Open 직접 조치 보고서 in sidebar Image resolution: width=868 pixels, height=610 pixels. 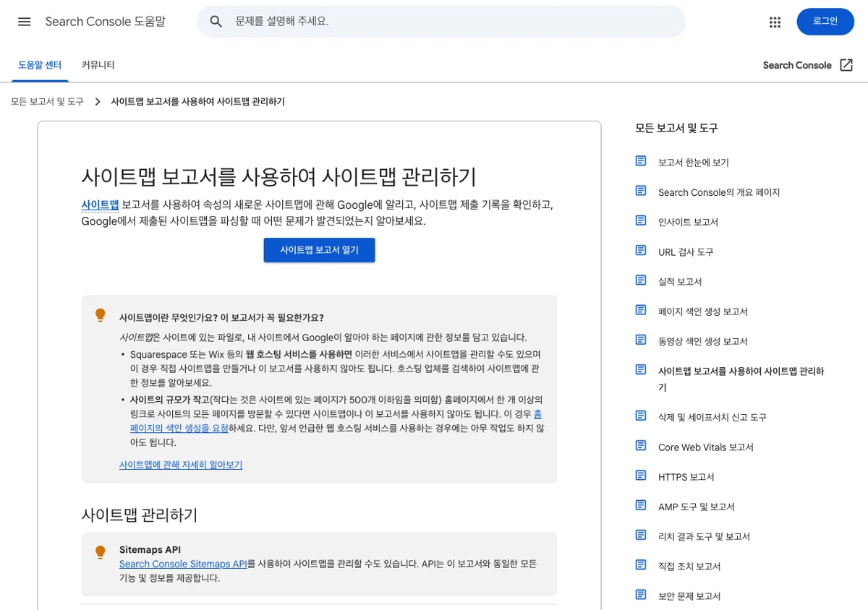pos(689,567)
